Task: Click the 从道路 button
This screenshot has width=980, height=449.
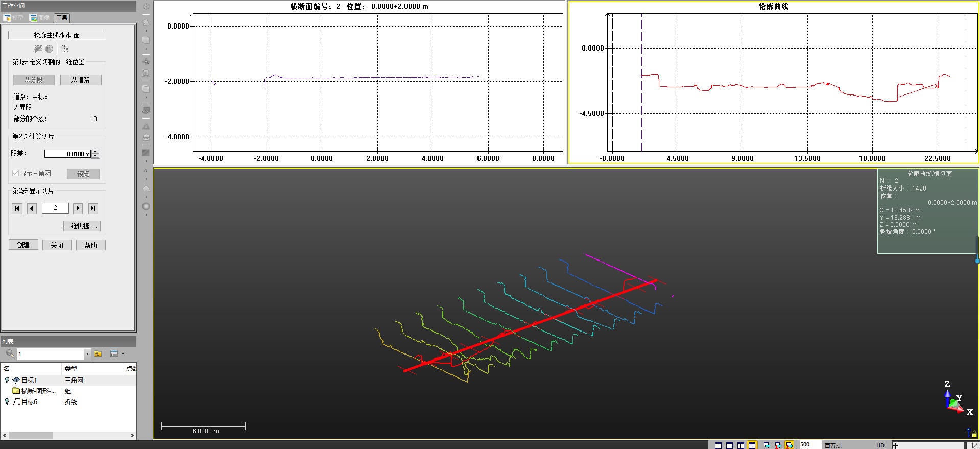Action: [x=81, y=80]
